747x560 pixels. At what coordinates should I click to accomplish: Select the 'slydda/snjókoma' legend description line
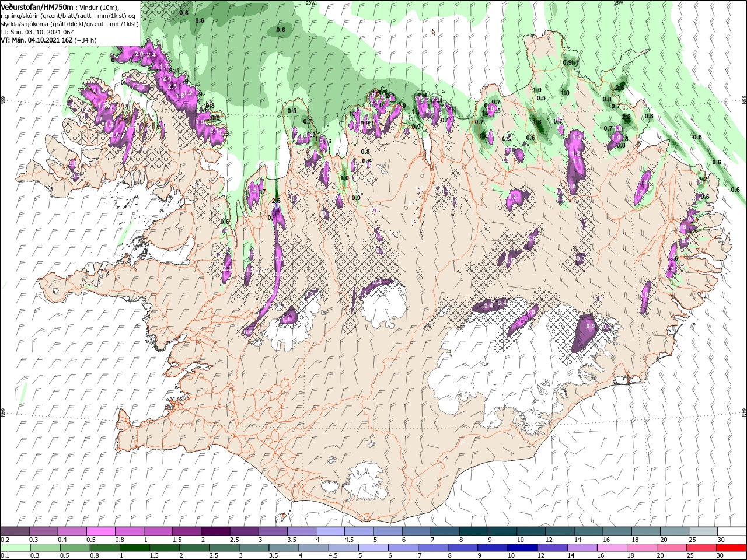(x=69, y=23)
